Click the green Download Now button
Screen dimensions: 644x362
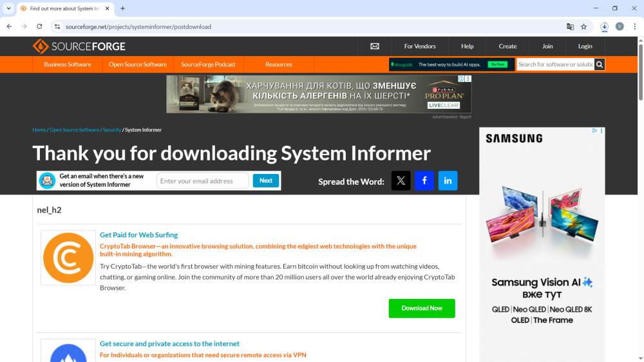(x=422, y=308)
